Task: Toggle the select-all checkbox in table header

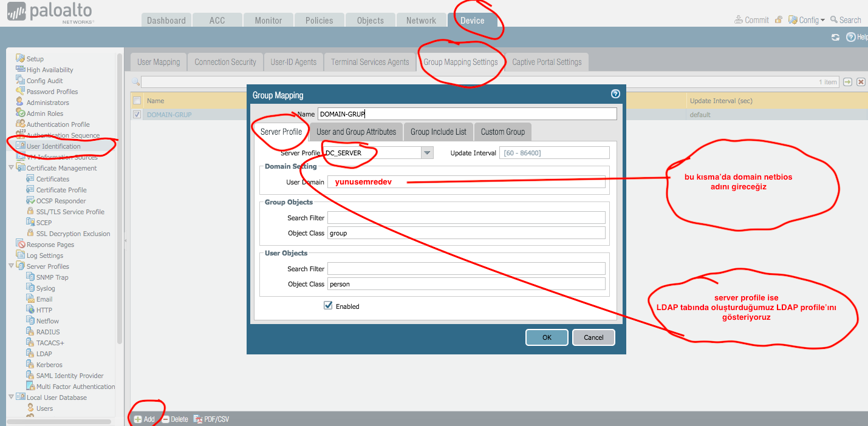Action: pyautogui.click(x=137, y=101)
